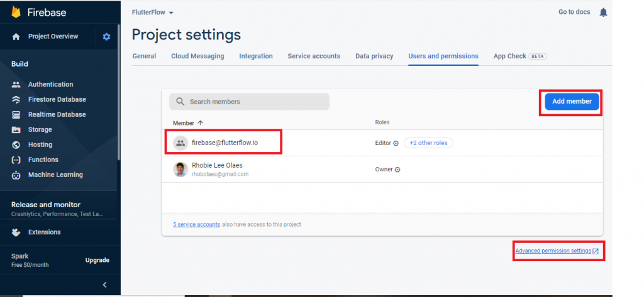Click the Add member button
This screenshot has height=297, width=644.
[x=572, y=102]
